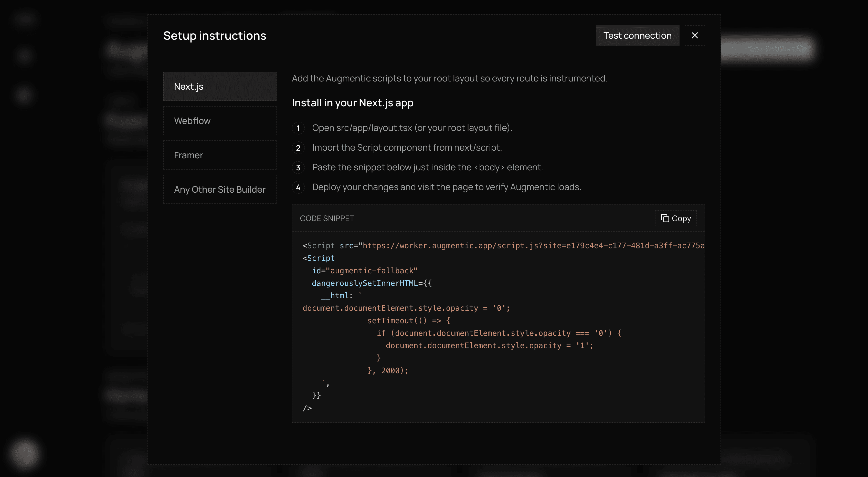
Task: Click the step 4 number badge
Action: click(x=298, y=187)
